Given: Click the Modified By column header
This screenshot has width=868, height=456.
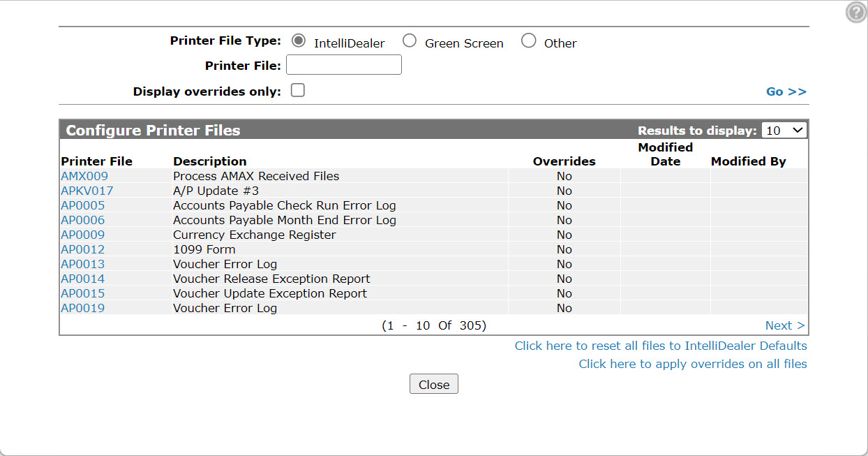Looking at the screenshot, I should pyautogui.click(x=749, y=161).
